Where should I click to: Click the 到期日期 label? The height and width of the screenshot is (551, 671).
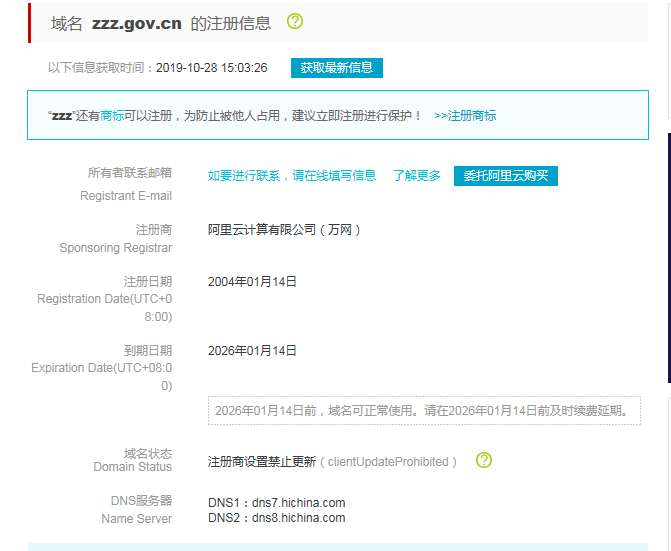(x=148, y=351)
